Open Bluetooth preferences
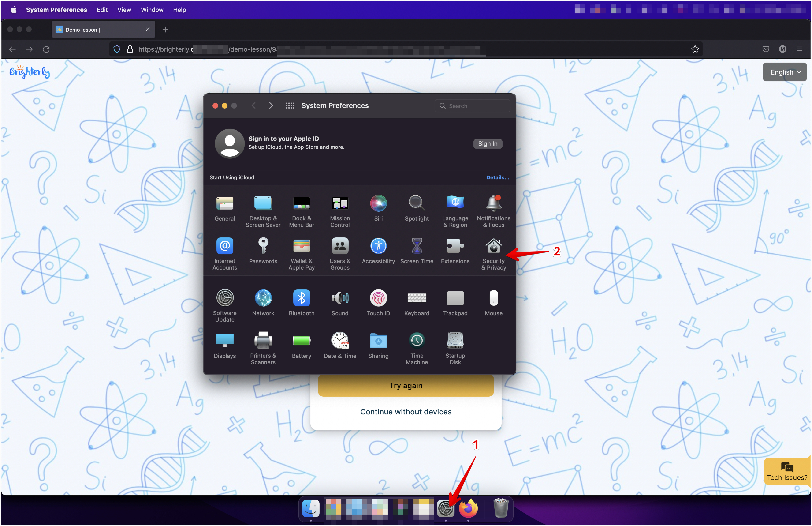The width and height of the screenshot is (812, 526). point(302,303)
